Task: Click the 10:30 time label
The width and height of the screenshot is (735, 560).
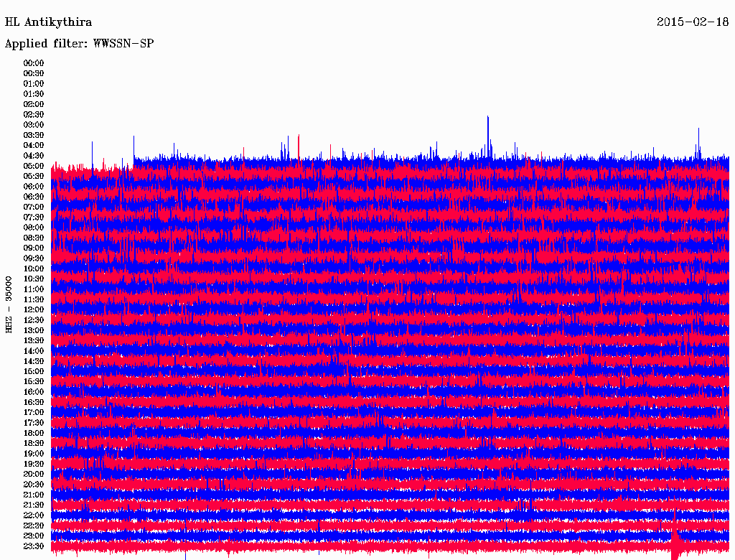Action: coord(34,279)
